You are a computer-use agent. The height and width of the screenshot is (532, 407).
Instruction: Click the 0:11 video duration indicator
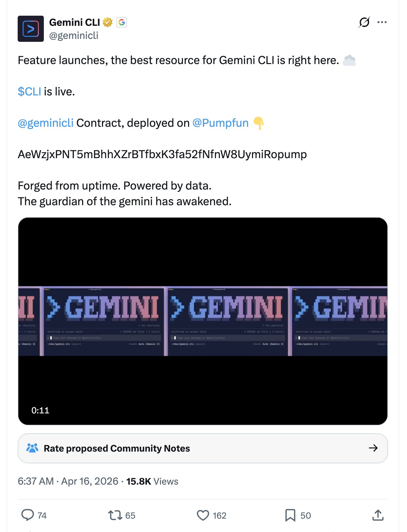pyautogui.click(x=40, y=410)
